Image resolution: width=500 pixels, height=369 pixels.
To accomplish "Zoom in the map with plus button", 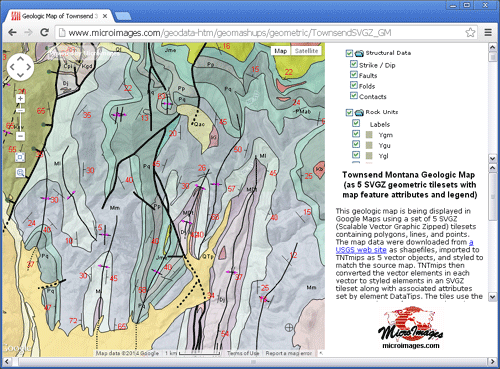I will pos(20,98).
